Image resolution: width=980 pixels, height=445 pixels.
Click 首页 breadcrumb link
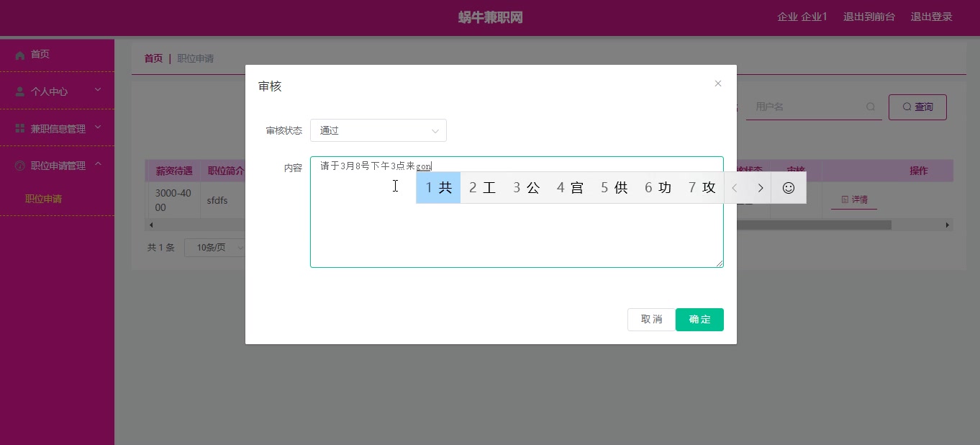click(x=153, y=58)
